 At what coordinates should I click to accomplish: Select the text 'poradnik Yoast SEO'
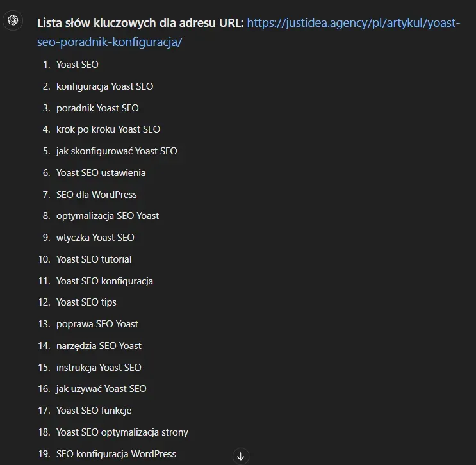tap(97, 108)
